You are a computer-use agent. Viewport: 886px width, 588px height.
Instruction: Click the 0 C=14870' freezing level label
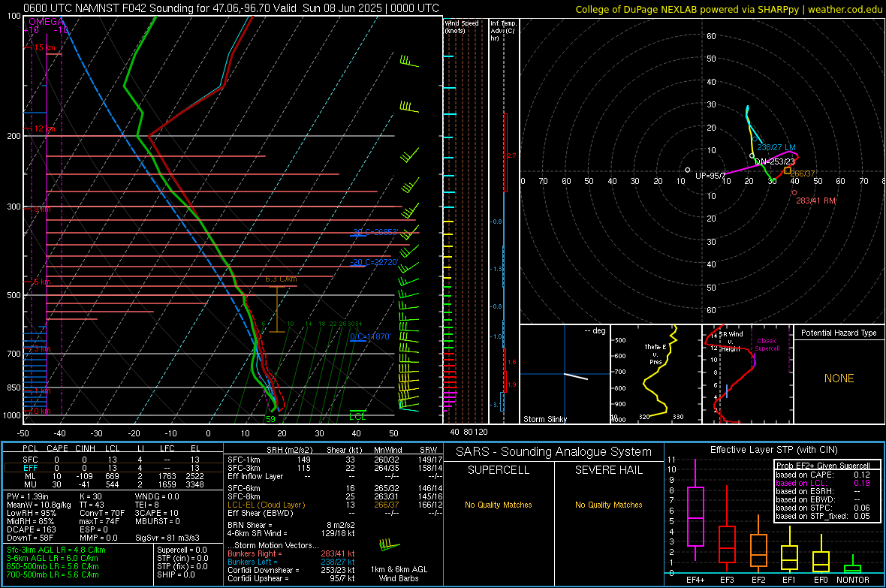click(x=370, y=336)
